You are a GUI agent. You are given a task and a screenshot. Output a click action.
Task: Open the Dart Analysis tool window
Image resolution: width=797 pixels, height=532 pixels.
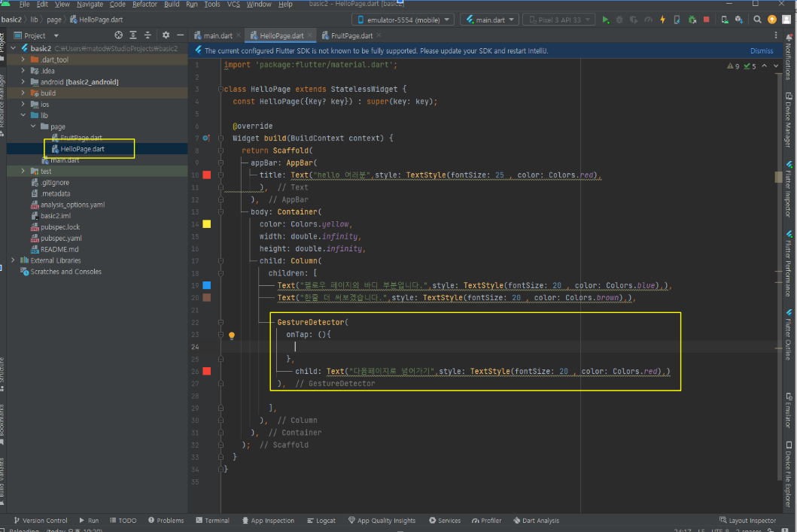coord(537,520)
